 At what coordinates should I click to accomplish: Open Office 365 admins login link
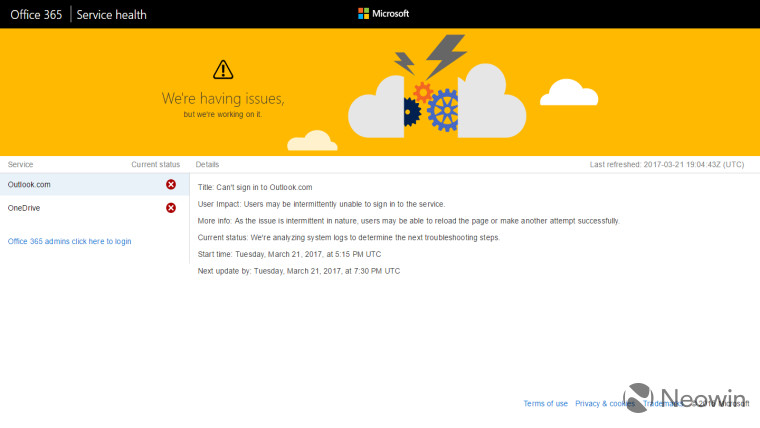[x=69, y=241]
